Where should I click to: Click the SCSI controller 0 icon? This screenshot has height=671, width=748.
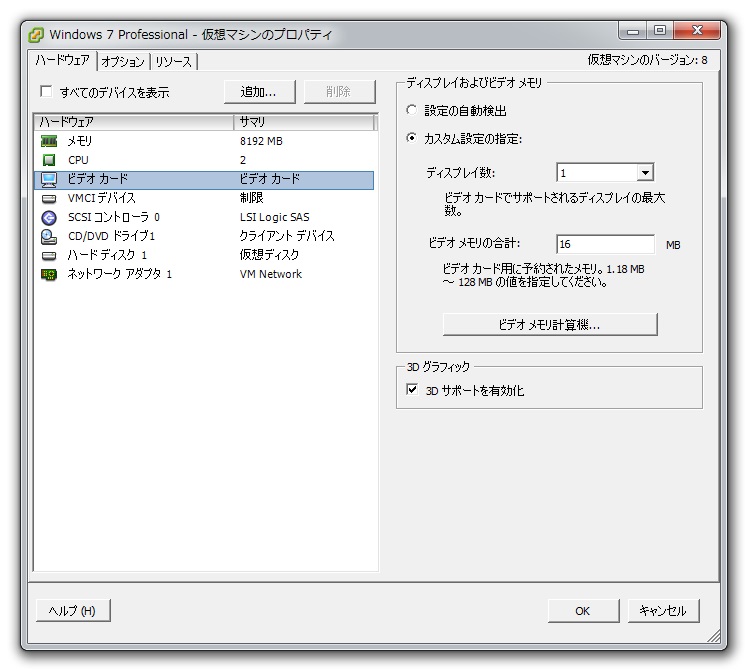coord(49,217)
